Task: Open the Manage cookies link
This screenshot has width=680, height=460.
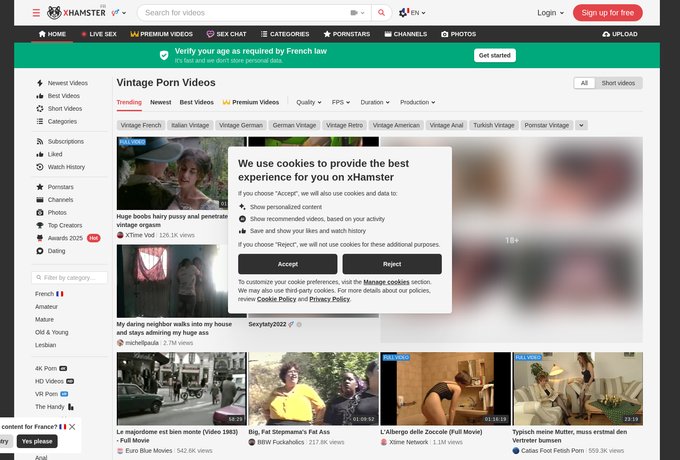Action: coord(386,282)
